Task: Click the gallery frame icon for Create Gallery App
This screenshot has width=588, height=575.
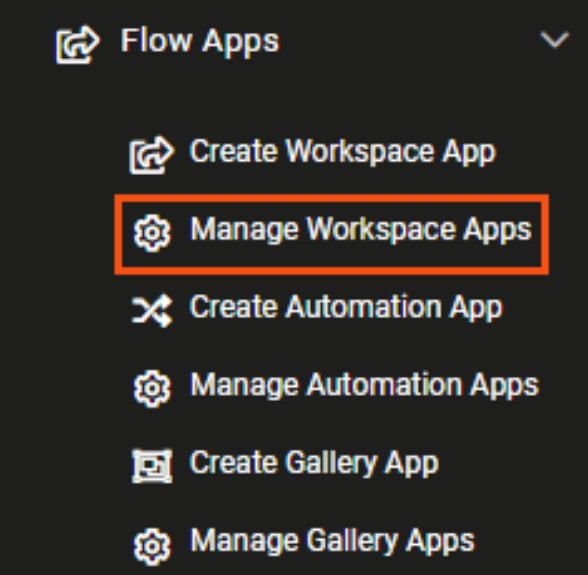Action: [x=152, y=465]
